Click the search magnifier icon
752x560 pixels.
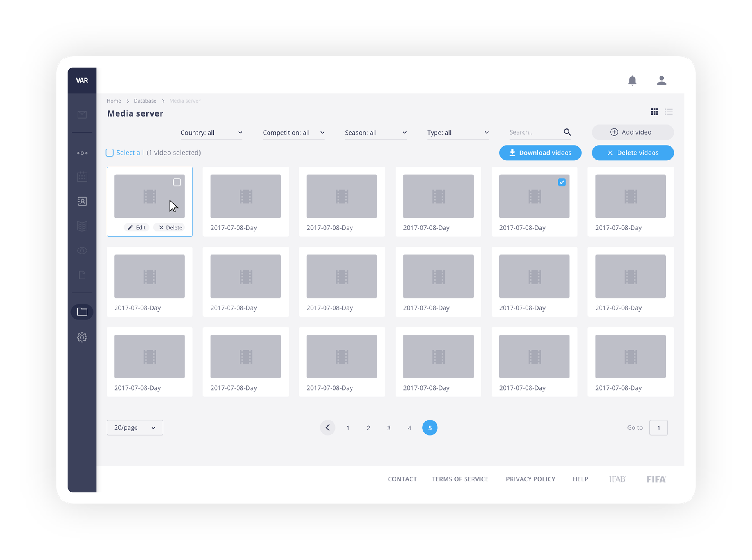(567, 132)
